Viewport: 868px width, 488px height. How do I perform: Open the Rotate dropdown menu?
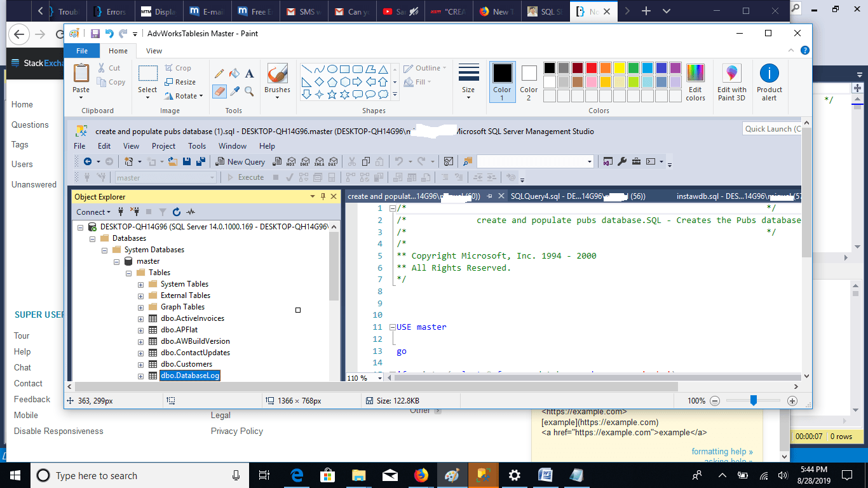[x=184, y=96]
